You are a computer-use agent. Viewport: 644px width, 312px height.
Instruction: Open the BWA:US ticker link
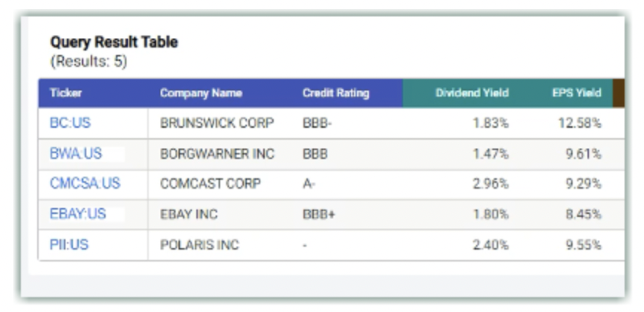[x=75, y=154]
